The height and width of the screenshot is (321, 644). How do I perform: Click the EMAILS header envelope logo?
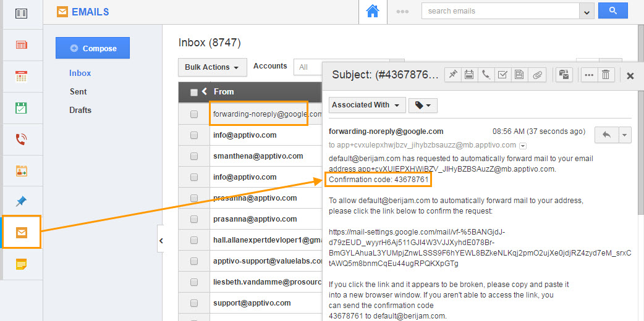(x=62, y=12)
